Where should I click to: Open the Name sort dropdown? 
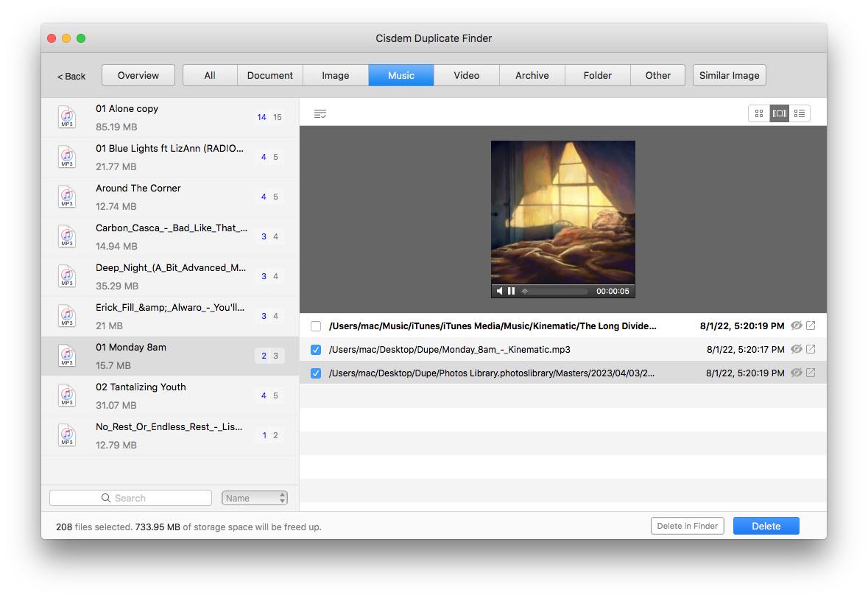tap(255, 499)
